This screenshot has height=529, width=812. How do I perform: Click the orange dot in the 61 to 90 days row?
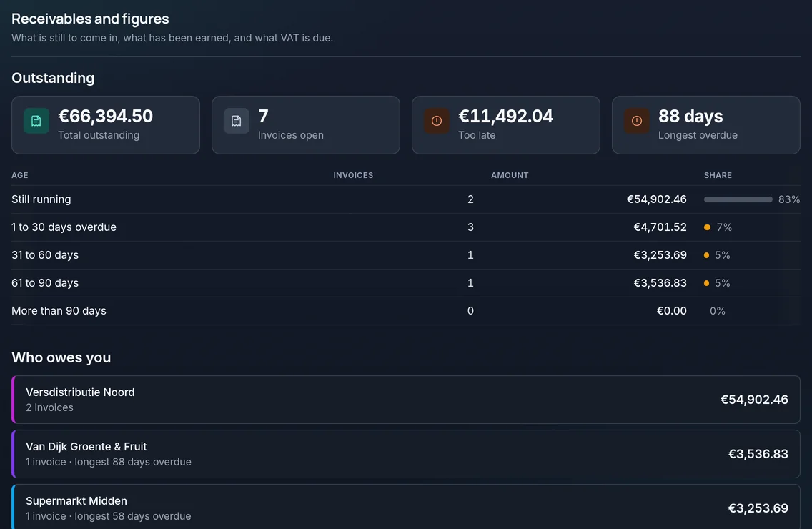[706, 283]
